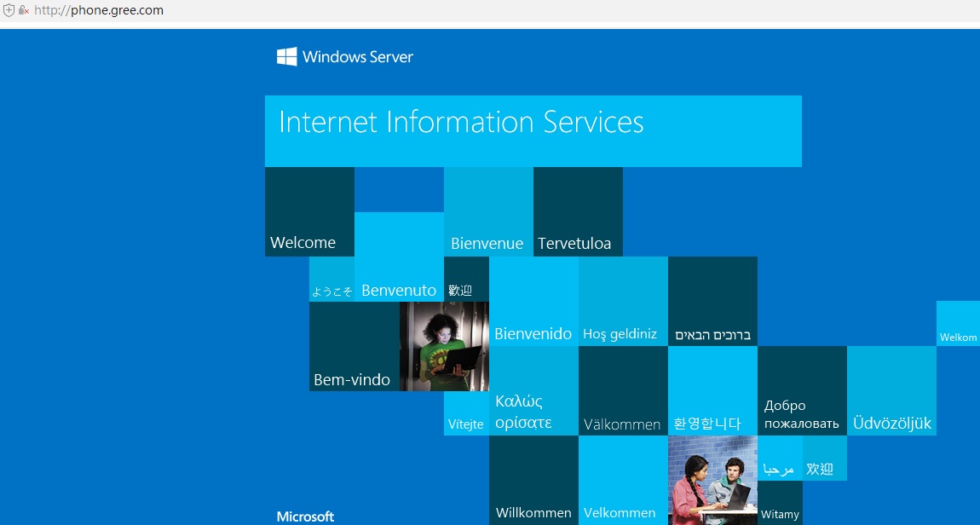The width and height of the screenshot is (980, 525).
Task: Click the Arabic مرحبا tile
Action: tap(780, 459)
